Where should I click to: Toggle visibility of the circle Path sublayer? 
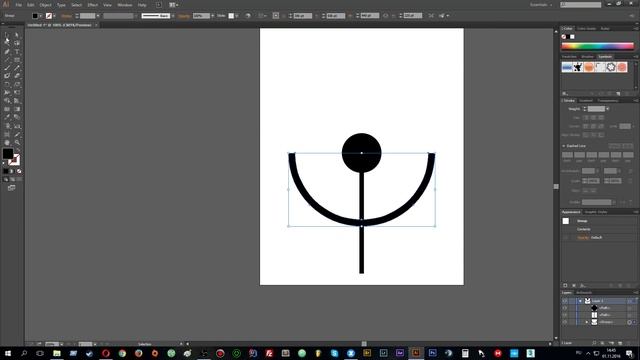565,308
